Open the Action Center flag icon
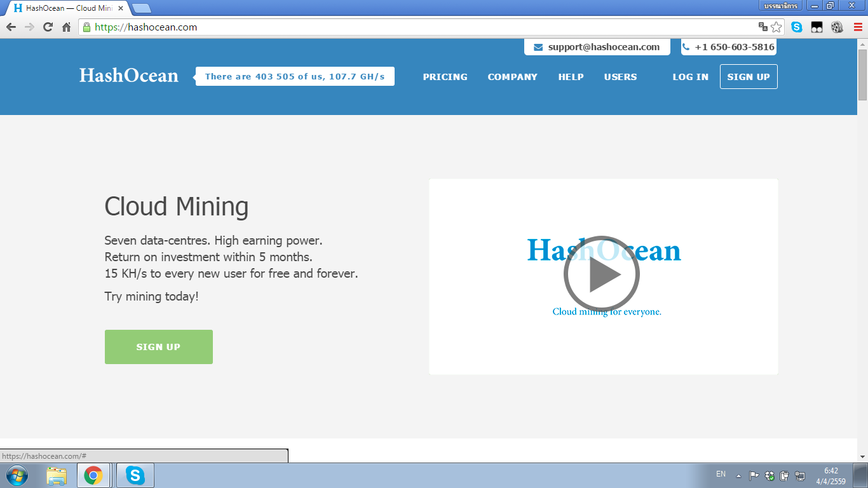Screen dimensions: 868x488 (x=754, y=475)
